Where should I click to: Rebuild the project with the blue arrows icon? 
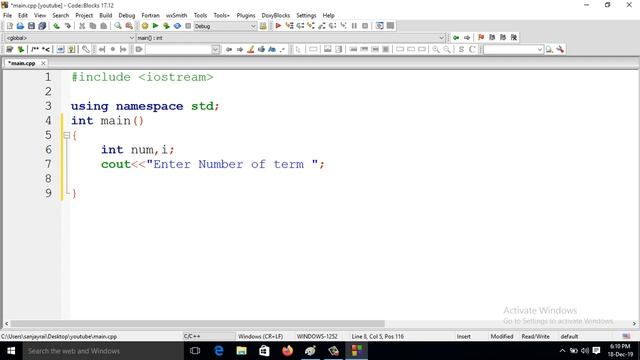point(177,26)
